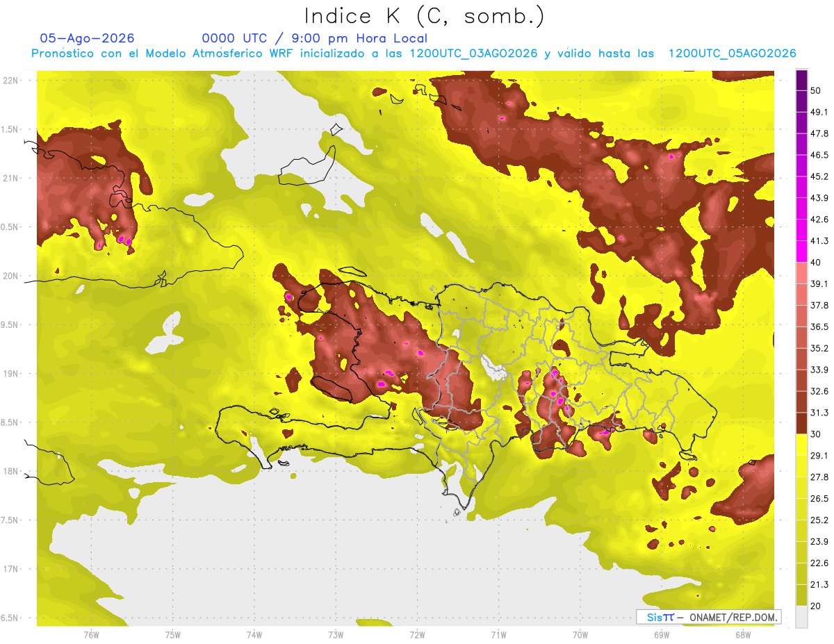Click the '29.1' legend value

819,455
